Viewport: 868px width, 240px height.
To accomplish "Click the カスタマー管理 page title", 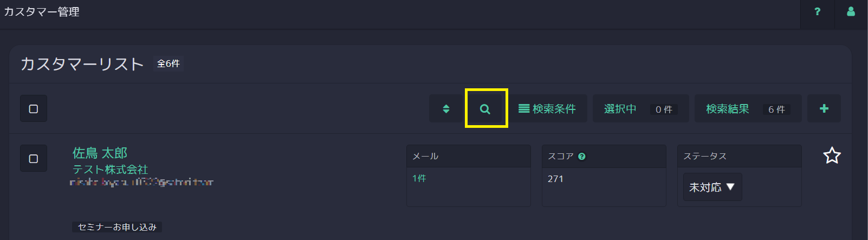I will (42, 12).
